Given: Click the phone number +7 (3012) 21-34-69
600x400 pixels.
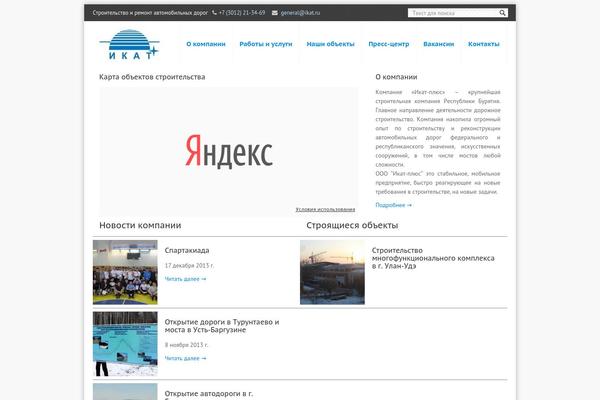Looking at the screenshot, I should (x=242, y=13).
